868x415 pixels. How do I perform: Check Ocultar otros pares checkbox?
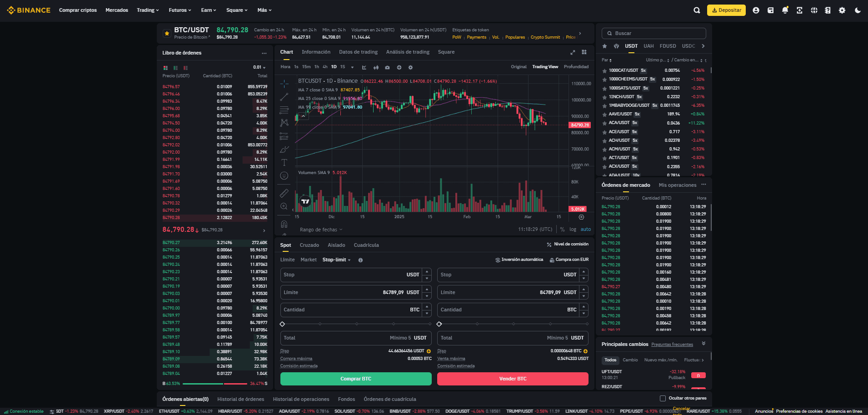coord(663,398)
